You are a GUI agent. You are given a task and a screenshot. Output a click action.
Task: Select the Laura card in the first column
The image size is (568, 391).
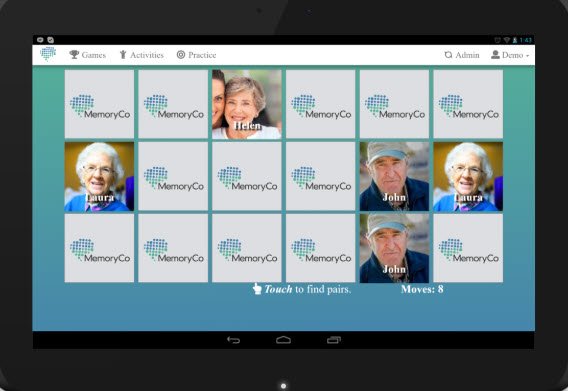point(99,176)
